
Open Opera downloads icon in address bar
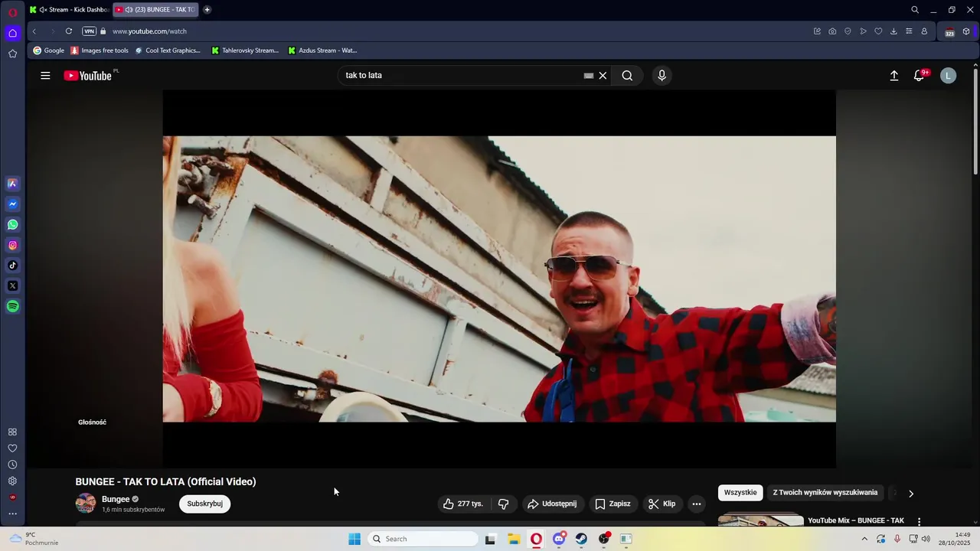(893, 31)
